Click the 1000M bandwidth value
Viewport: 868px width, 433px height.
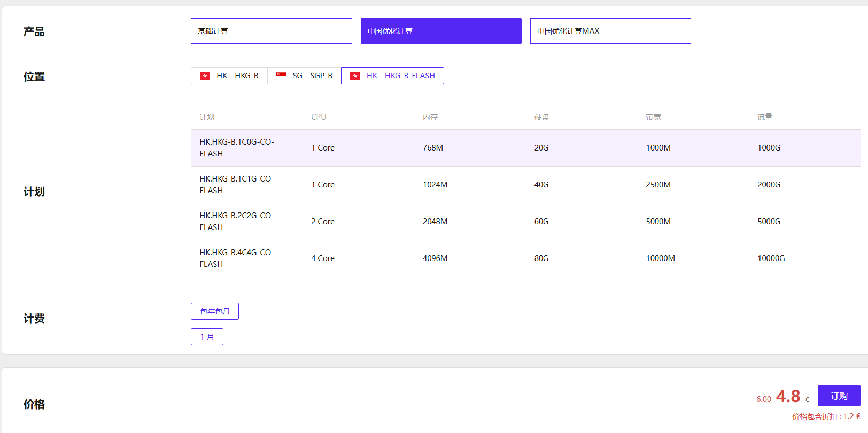(658, 148)
